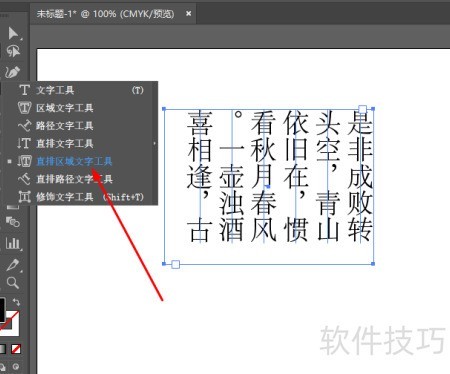450x374 pixels.
Task: Select the Selection (black arrow) tool
Action: [13, 33]
